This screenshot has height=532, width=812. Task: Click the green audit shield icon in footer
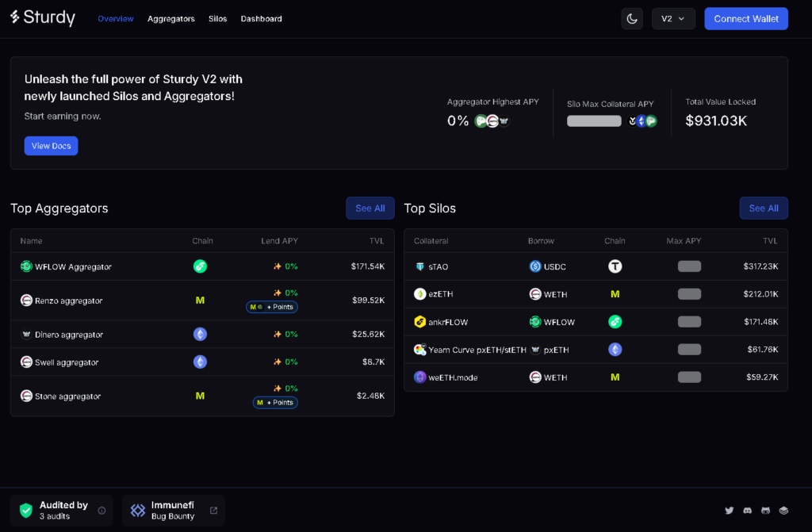25,511
